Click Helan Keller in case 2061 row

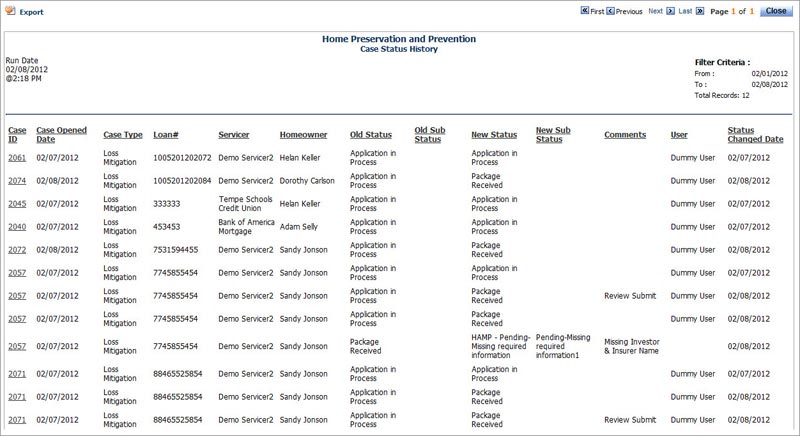(x=300, y=158)
